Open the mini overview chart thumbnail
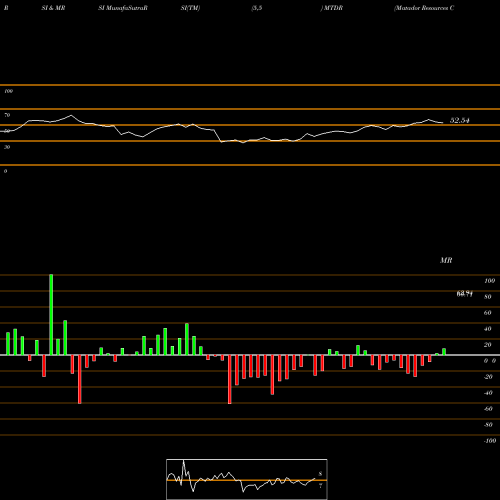This screenshot has height=500, width=500. point(247,479)
